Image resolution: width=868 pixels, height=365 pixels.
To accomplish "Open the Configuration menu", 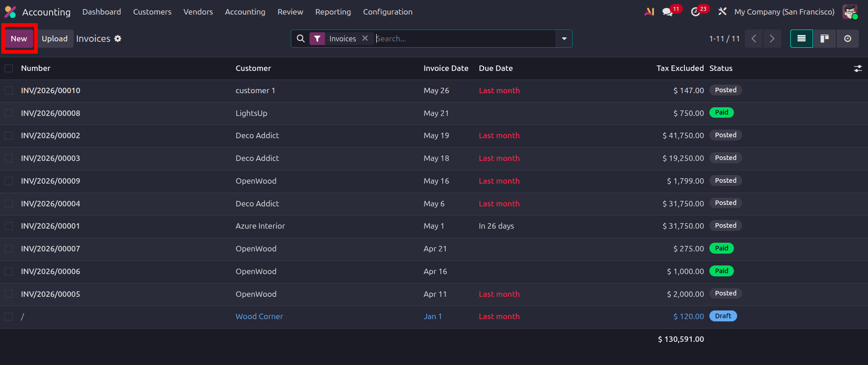I will point(388,12).
